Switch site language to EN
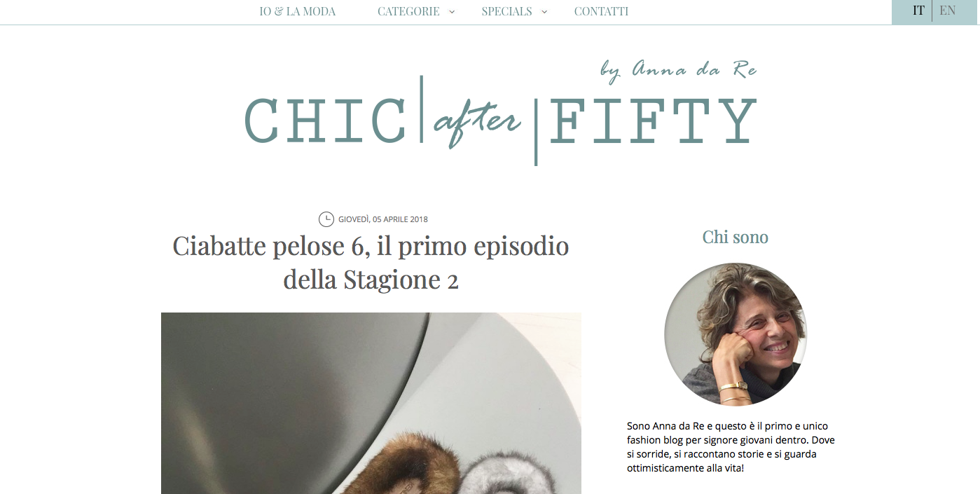Screen dimensions: 980x494 click(x=948, y=11)
